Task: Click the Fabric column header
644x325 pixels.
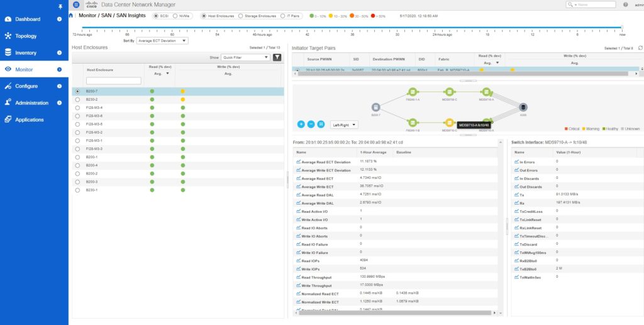Action: 444,59
